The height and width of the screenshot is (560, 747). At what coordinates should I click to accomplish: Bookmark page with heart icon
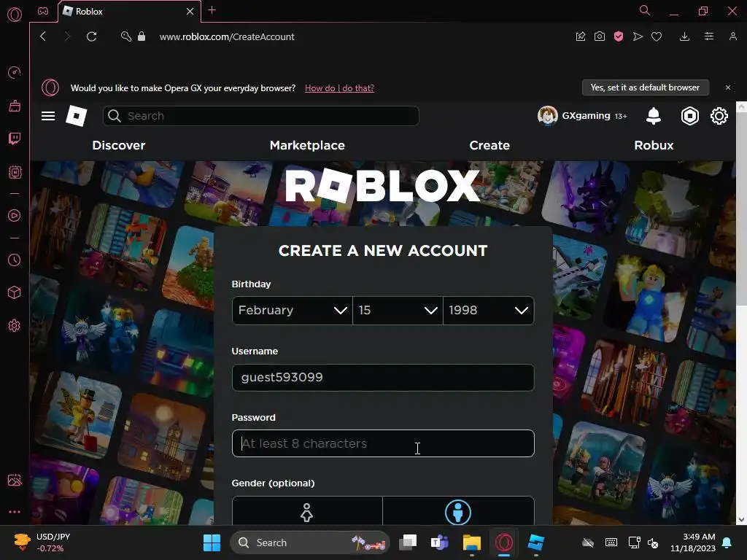(657, 36)
